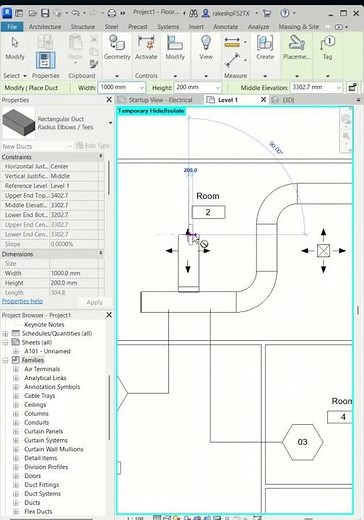The image size is (364, 520).
Task: Select the A101 - Unnamed sheet
Action: pyautogui.click(x=47, y=351)
